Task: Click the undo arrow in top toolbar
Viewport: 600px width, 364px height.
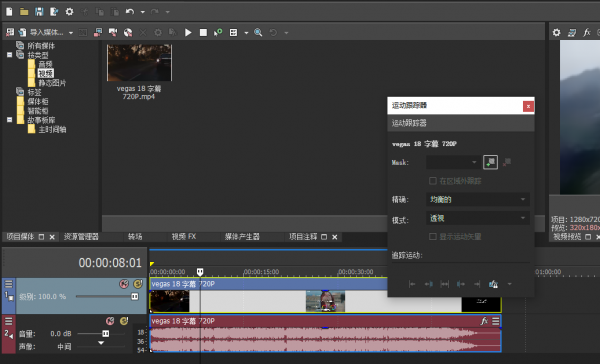Action: tap(130, 12)
